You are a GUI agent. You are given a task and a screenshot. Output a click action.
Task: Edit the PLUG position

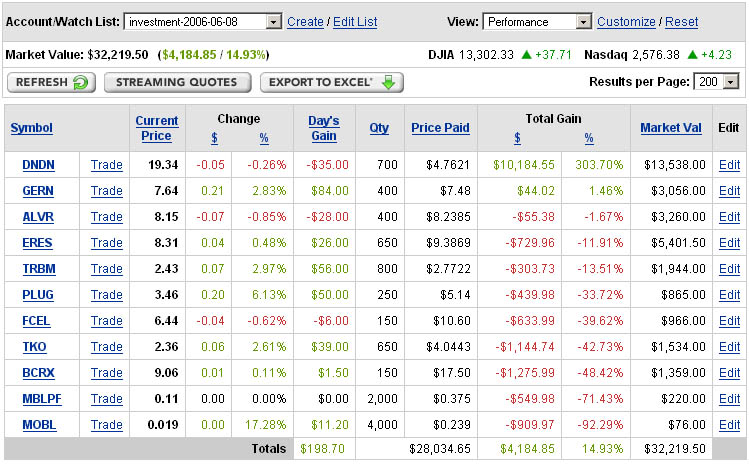point(729,295)
